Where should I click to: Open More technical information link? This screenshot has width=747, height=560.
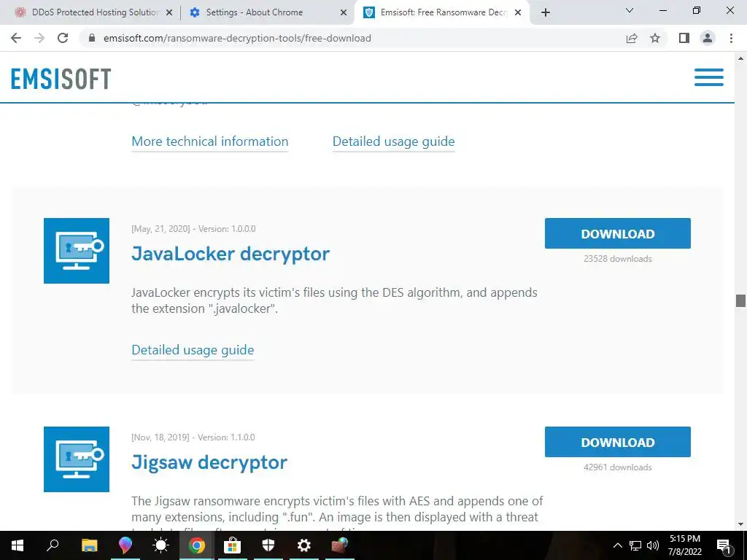click(209, 141)
